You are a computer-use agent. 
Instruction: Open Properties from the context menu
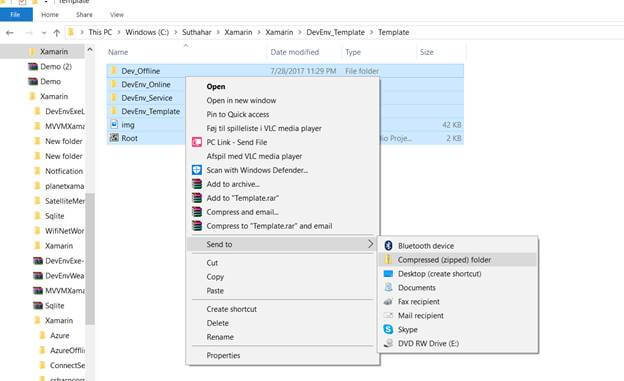click(x=283, y=355)
